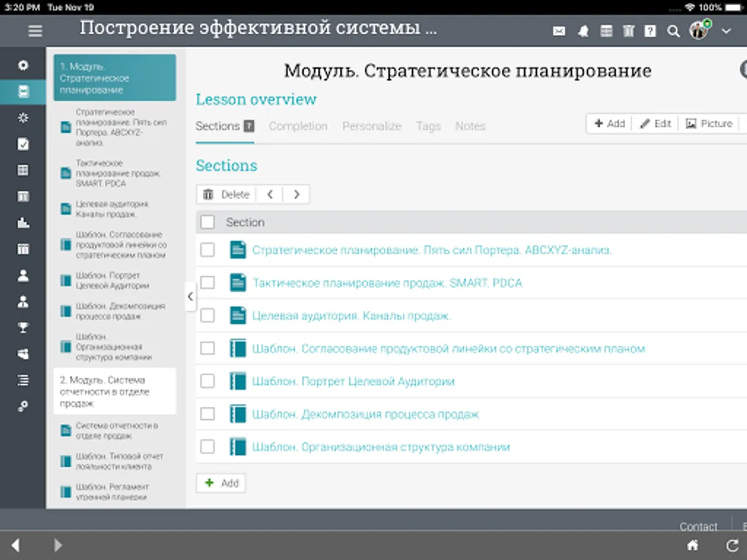Viewport: 747px width, 560px height.
Task: Open the list lines sidebar icon
Action: (23, 380)
